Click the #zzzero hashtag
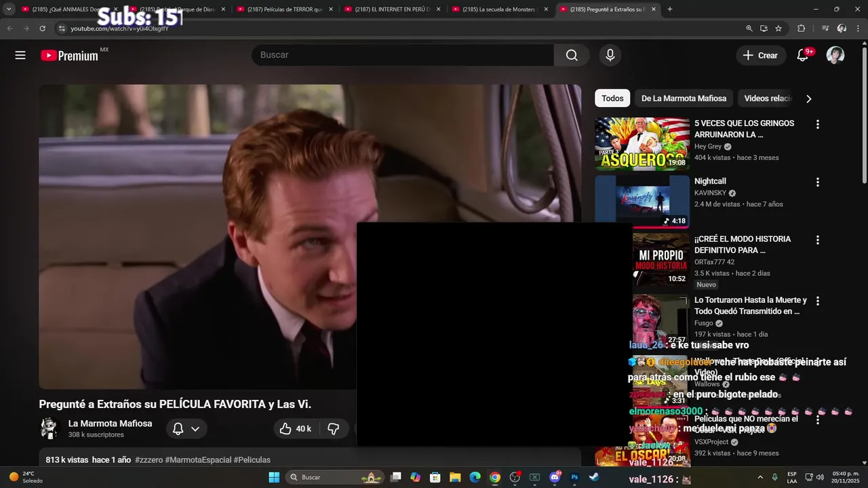 point(149,460)
